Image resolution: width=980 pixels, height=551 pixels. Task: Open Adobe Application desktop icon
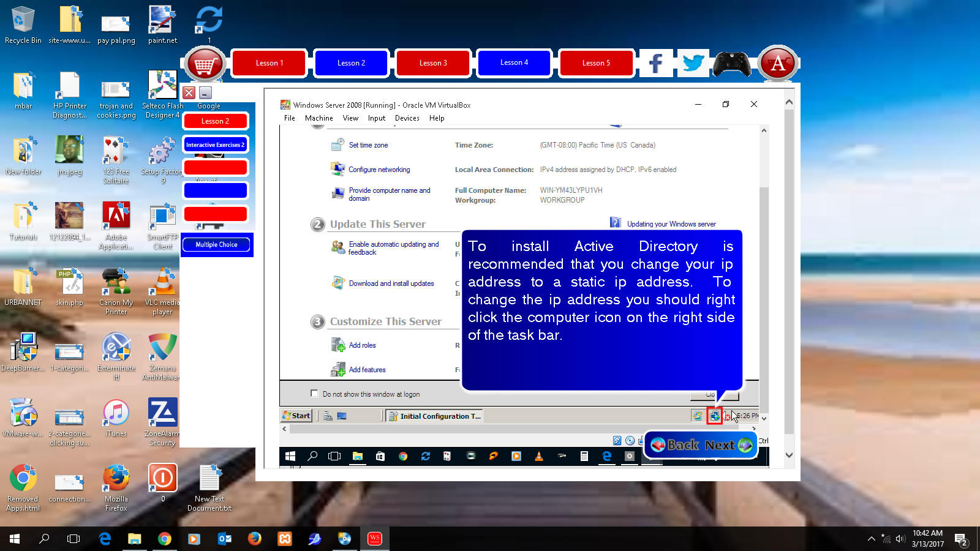(x=116, y=226)
